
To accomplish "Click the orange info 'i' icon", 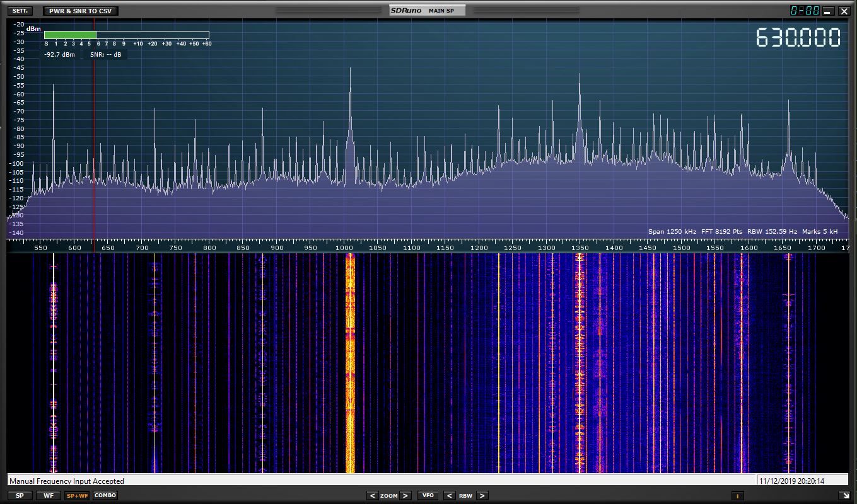I will pos(737,496).
